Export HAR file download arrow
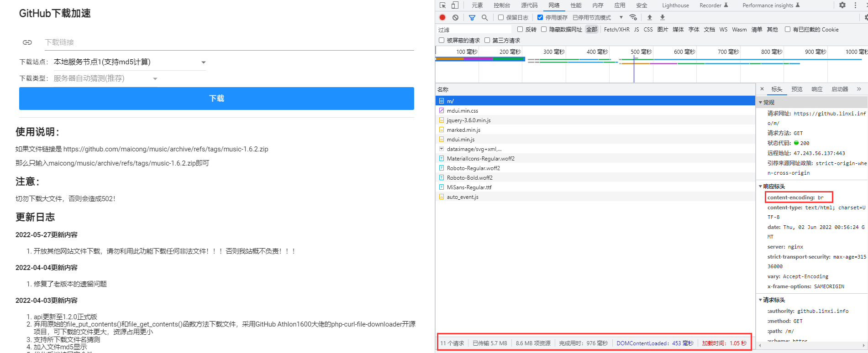The width and height of the screenshot is (868, 353). click(x=663, y=17)
